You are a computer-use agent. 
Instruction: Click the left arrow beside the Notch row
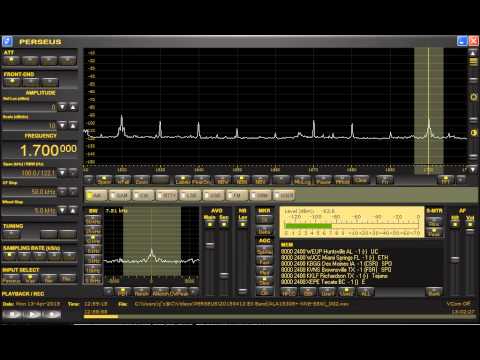click(108, 292)
